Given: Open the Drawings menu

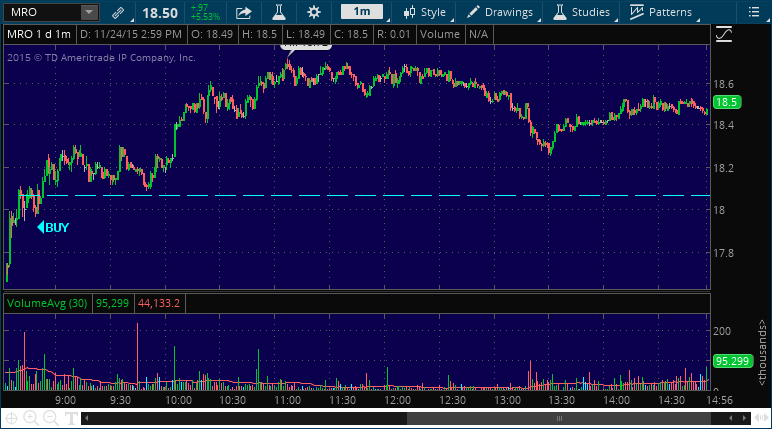Looking at the screenshot, I should click(x=500, y=12).
